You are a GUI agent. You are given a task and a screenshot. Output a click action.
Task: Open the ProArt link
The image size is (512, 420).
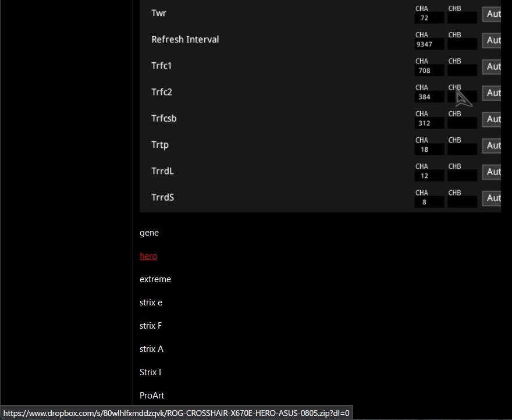[152, 396]
